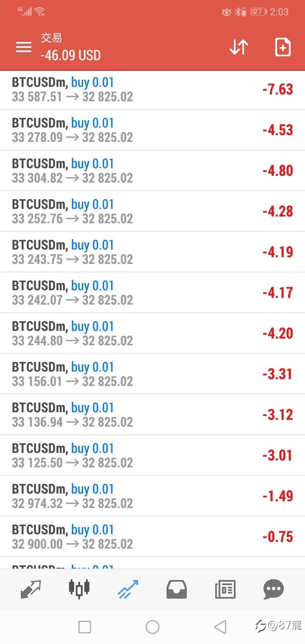305x644 pixels.
Task: Open the position opened at 33 252.76
Action: [152, 211]
